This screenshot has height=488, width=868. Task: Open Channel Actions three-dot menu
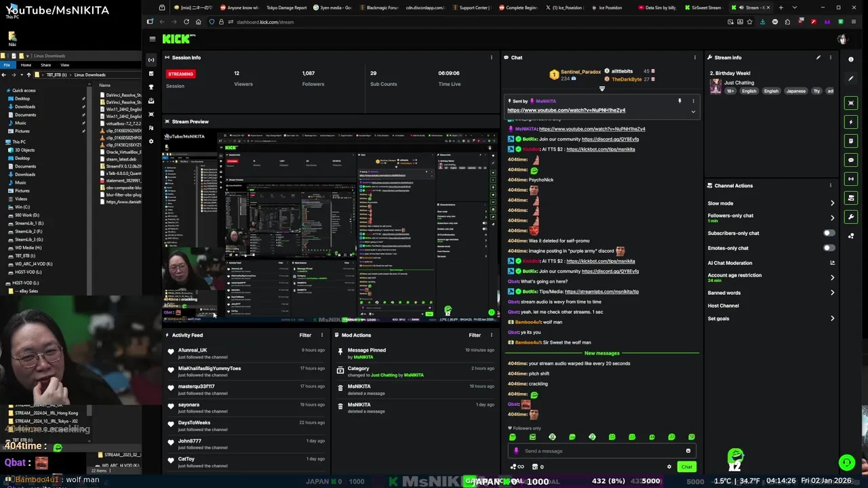coord(830,186)
